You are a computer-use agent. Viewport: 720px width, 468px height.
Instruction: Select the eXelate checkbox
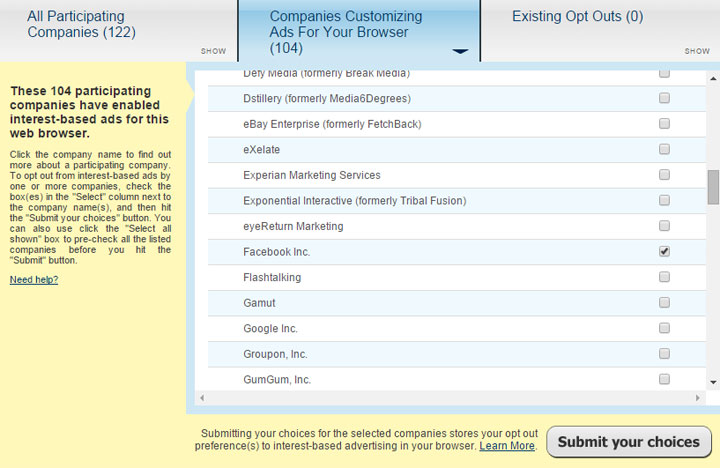pyautogui.click(x=664, y=149)
